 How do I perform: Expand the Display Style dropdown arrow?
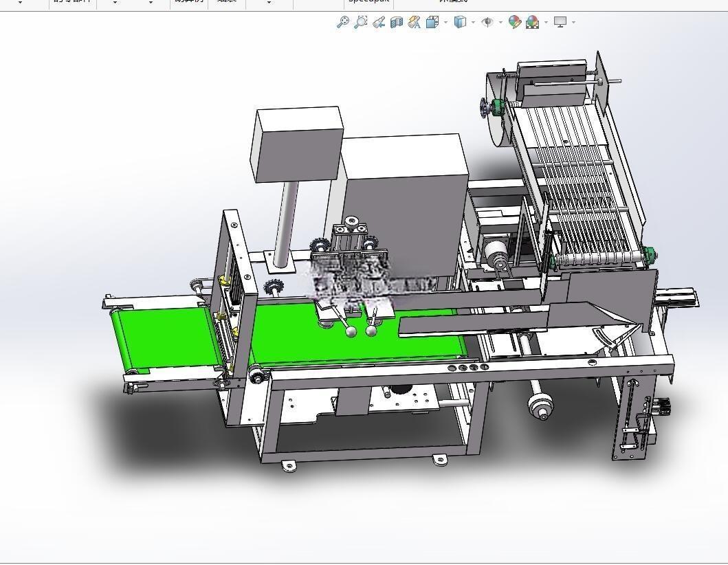[473, 22]
